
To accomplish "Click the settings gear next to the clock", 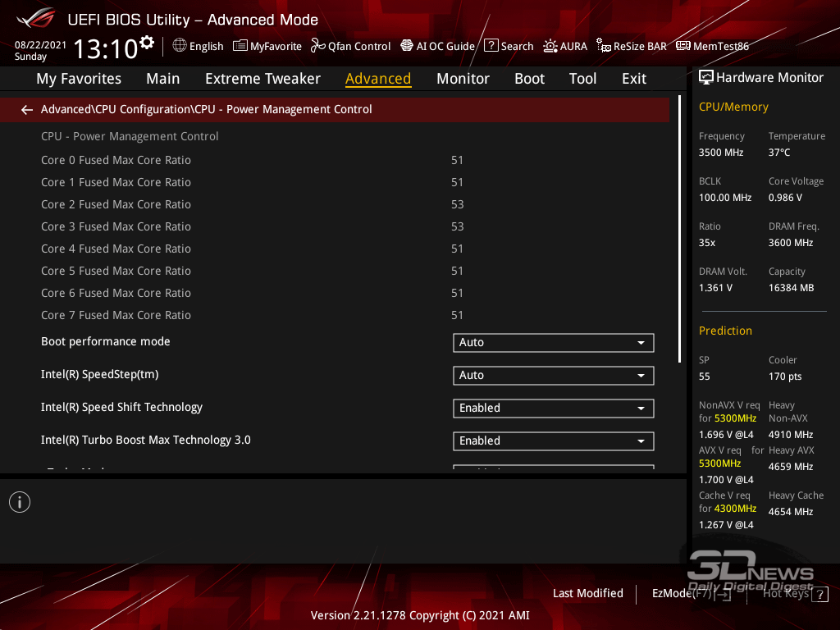I will coord(147,43).
